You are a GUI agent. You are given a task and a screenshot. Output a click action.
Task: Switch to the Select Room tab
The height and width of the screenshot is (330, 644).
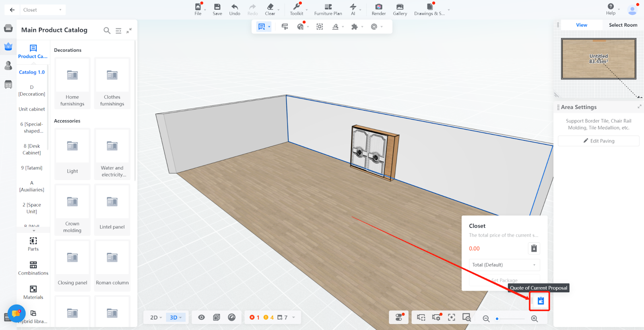click(x=623, y=25)
